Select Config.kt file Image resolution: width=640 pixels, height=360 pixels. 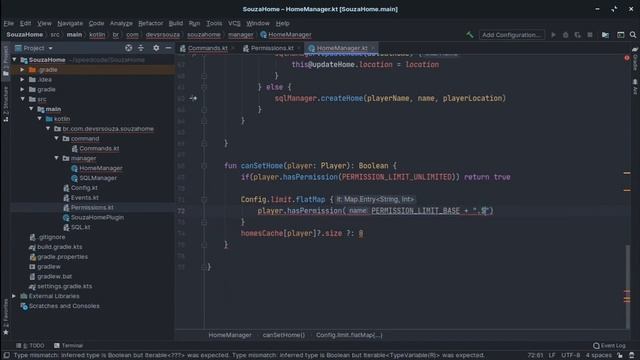[x=84, y=188]
